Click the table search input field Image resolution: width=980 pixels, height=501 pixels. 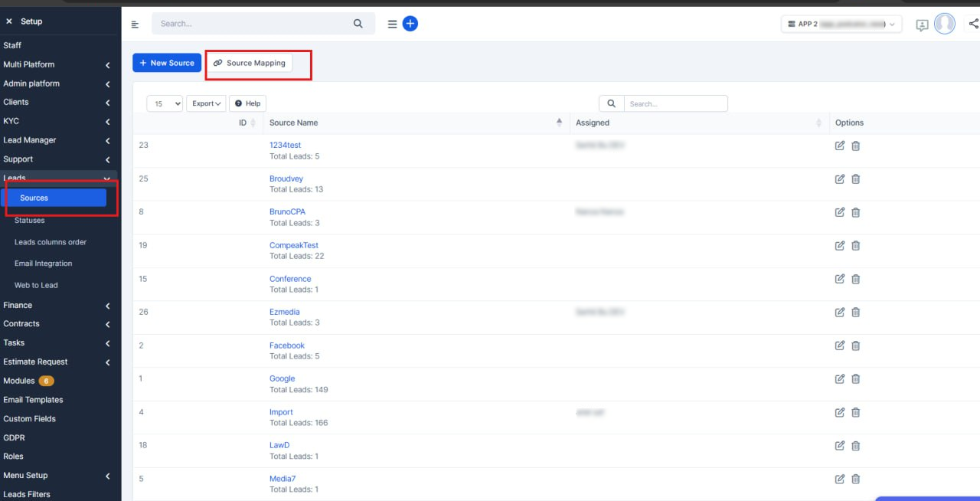pos(675,103)
